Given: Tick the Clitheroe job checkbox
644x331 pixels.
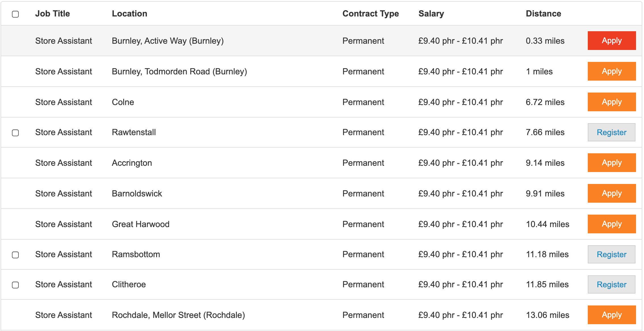Looking at the screenshot, I should tap(15, 285).
